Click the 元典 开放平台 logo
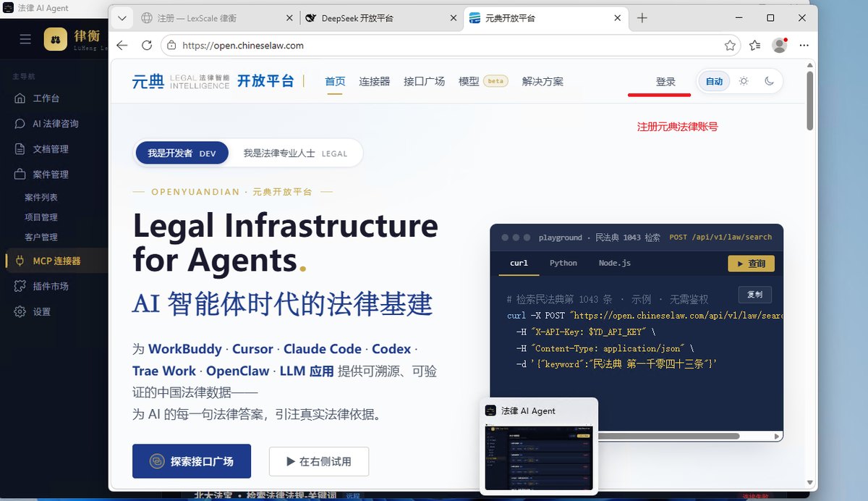Screen dimensions: 868x501 coord(213,81)
